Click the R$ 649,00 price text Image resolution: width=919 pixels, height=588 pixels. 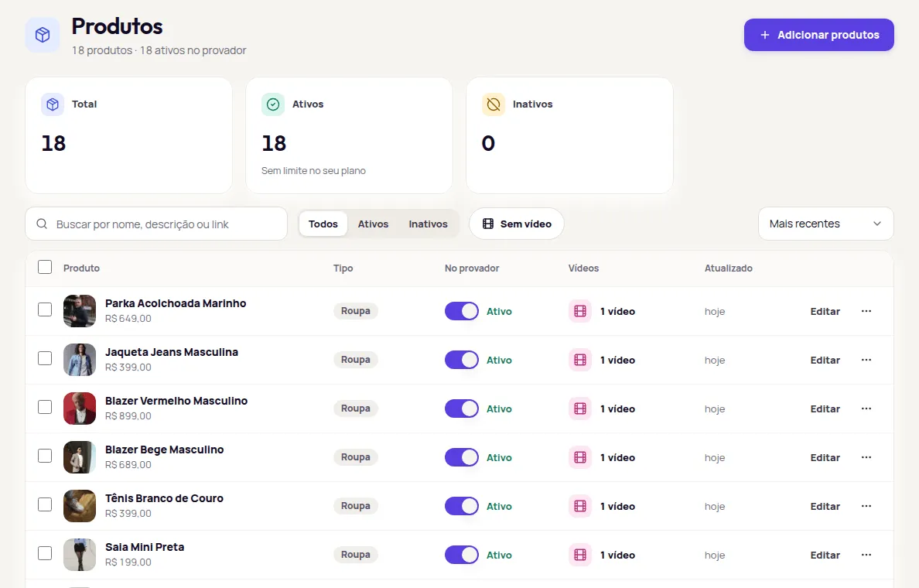click(128, 319)
